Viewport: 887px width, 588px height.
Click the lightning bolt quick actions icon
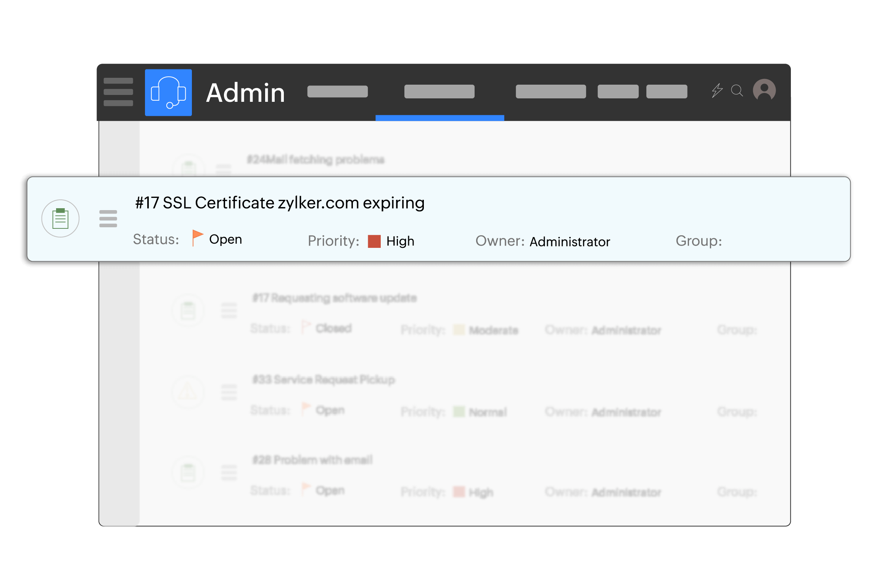click(x=717, y=91)
